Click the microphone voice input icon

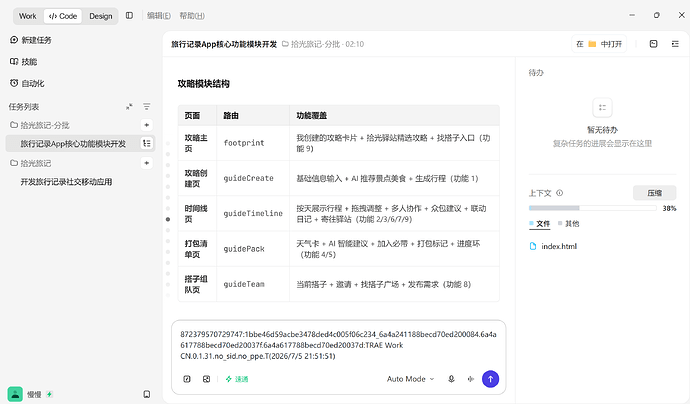coord(451,379)
